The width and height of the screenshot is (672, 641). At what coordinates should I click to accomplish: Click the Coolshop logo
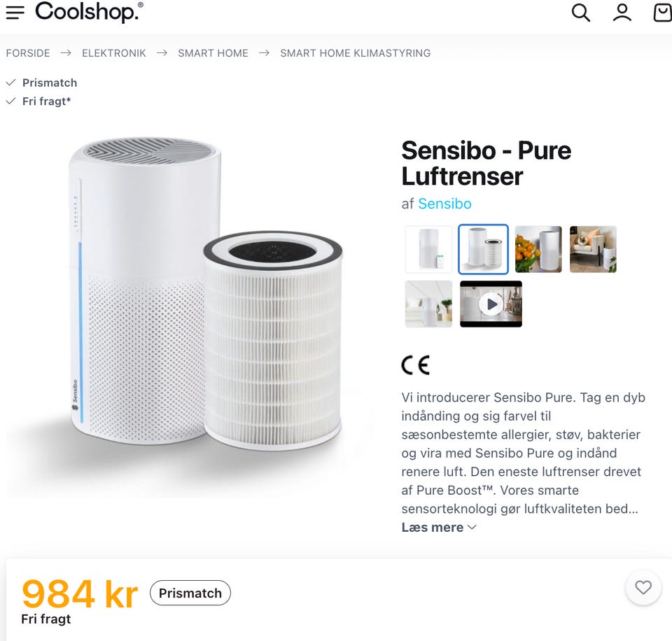pyautogui.click(x=89, y=12)
